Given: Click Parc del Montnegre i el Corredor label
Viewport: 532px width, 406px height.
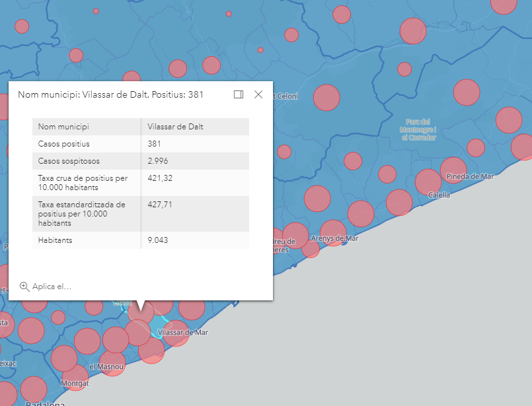Looking at the screenshot, I should pyautogui.click(x=418, y=129).
